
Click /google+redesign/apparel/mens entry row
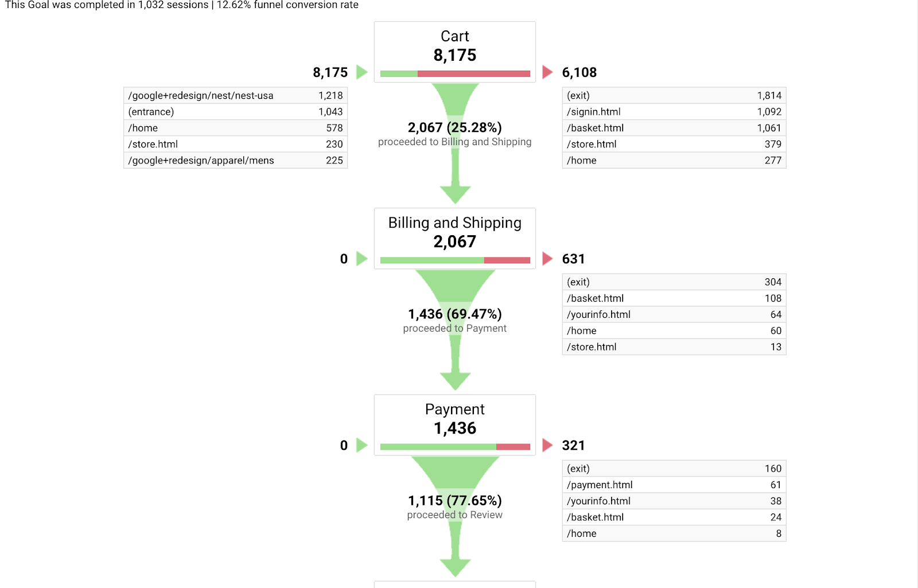(235, 161)
